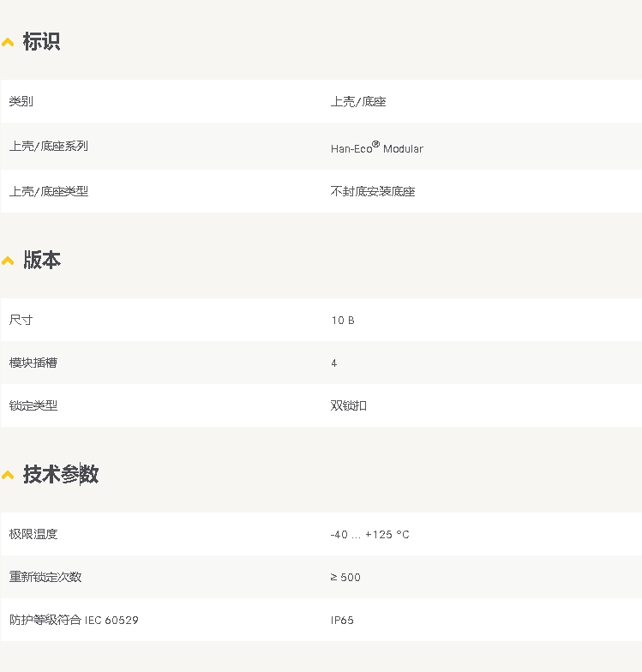Select the 上壳/底座系列 row label
642x672 pixels.
point(49,147)
